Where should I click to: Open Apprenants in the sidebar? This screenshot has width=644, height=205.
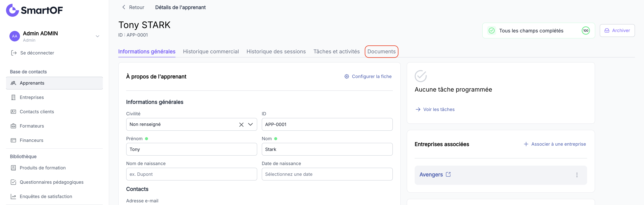point(54,83)
